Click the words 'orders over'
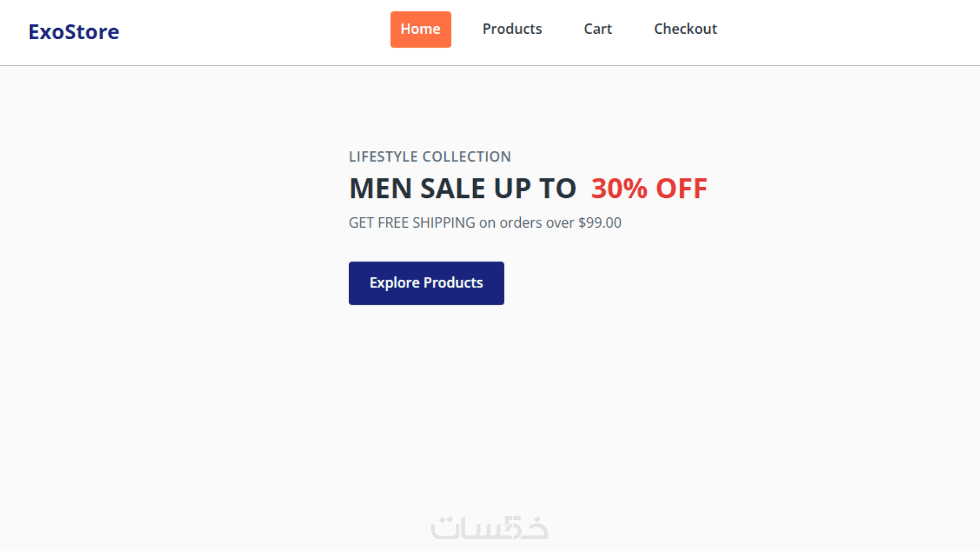 click(536, 223)
